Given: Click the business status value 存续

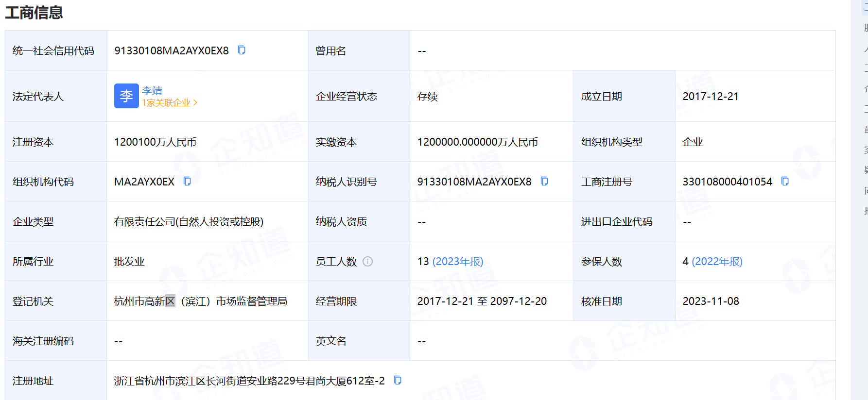Looking at the screenshot, I should (x=428, y=96).
